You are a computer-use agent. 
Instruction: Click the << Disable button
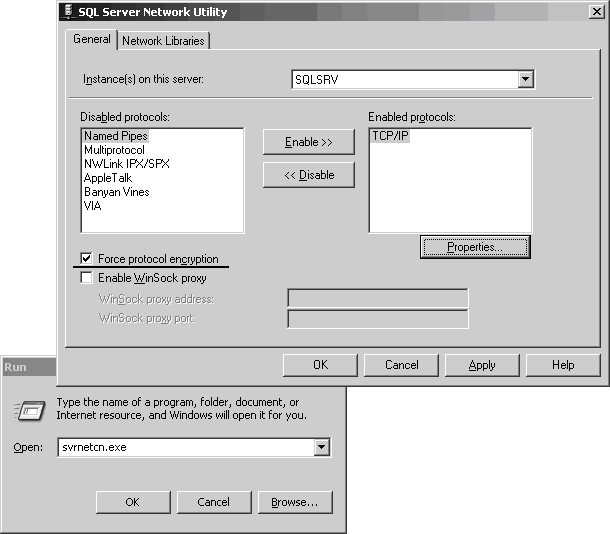pos(308,175)
